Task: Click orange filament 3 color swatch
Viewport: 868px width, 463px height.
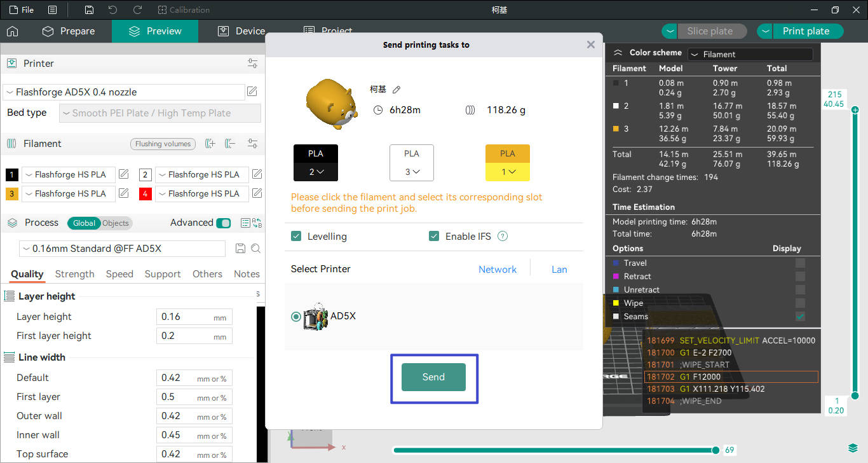Action: click(12, 194)
